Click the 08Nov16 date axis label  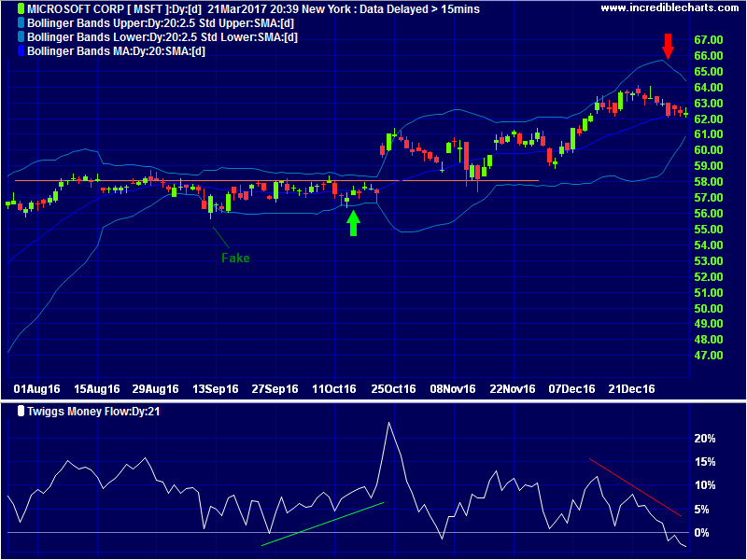(453, 389)
